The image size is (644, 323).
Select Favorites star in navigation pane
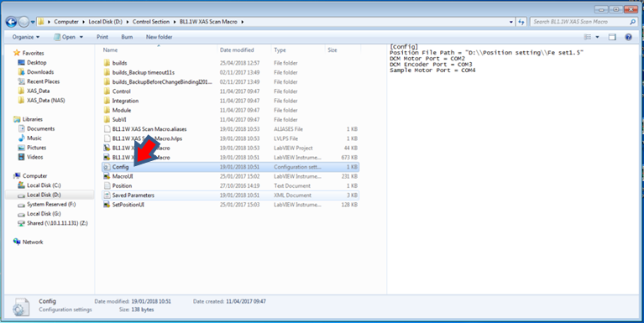tap(17, 53)
